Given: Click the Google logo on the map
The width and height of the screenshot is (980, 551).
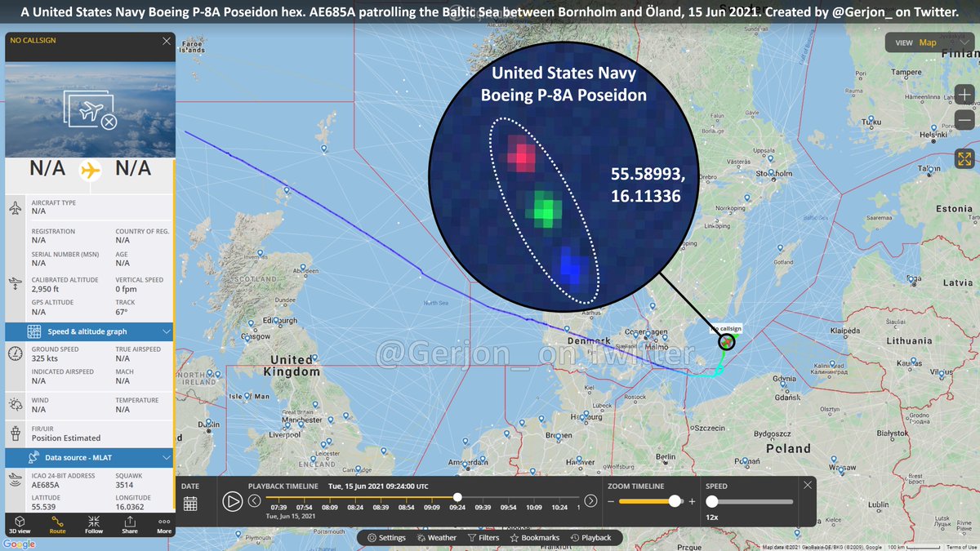Looking at the screenshot, I should point(18,544).
